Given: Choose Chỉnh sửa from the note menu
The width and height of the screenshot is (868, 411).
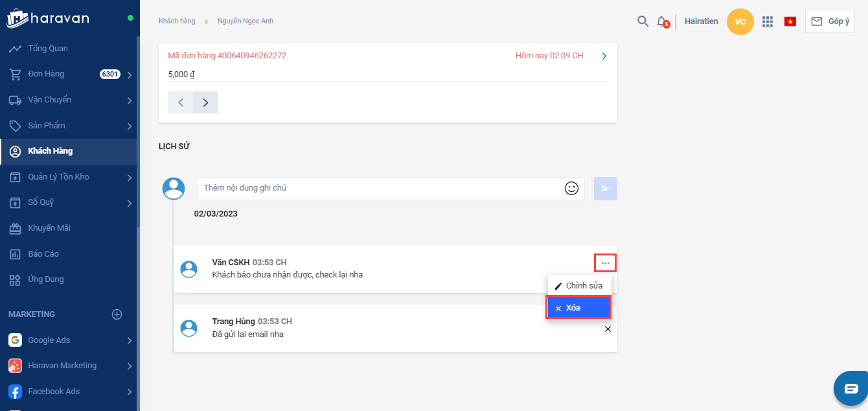Looking at the screenshot, I should pyautogui.click(x=578, y=286).
